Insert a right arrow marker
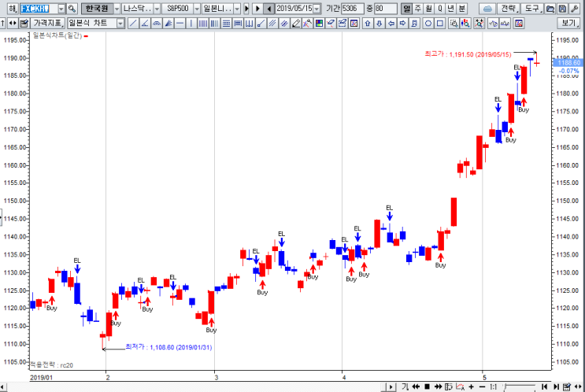 [x=402, y=24]
